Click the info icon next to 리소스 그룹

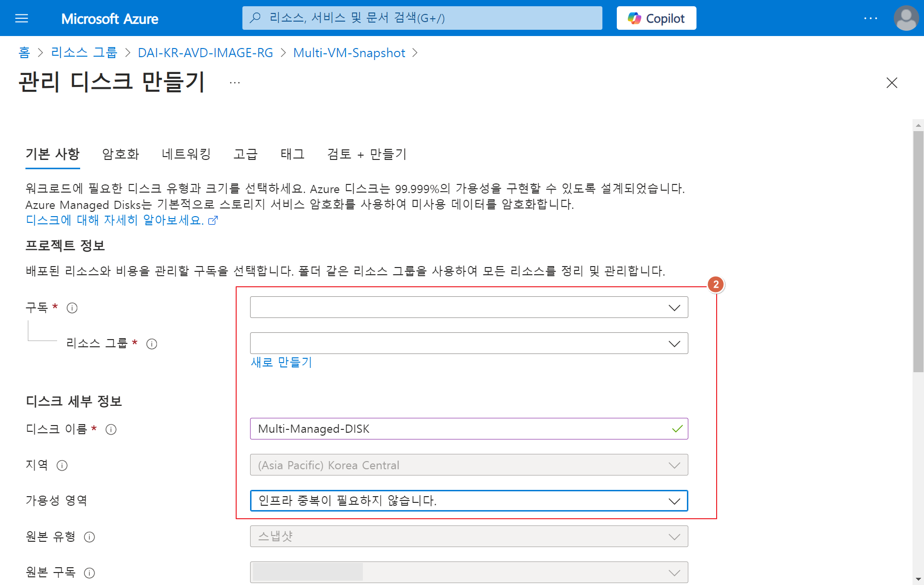tap(152, 344)
